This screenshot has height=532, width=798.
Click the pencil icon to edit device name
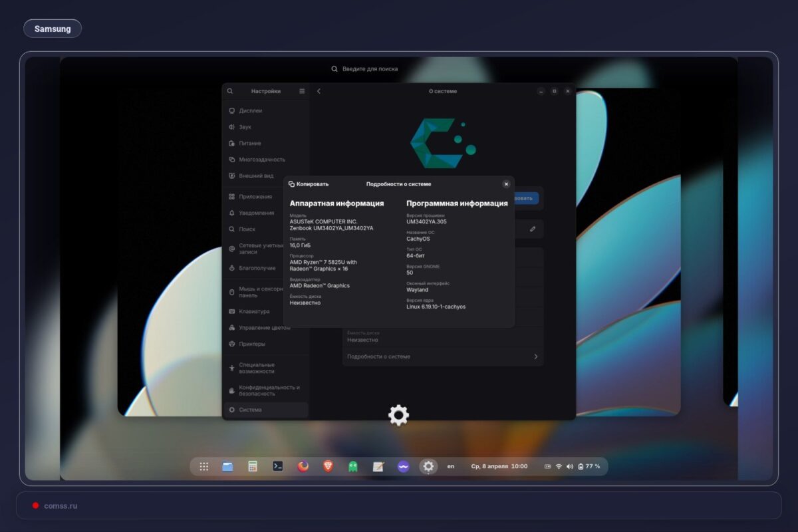pos(531,229)
